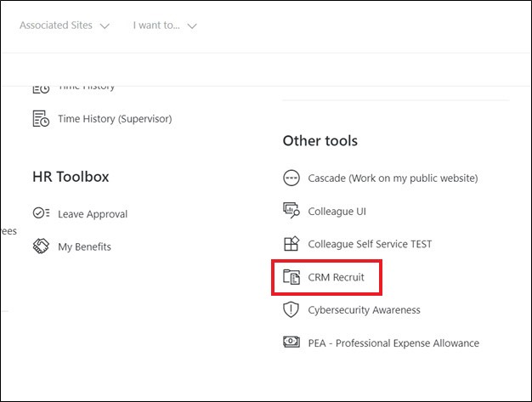Open the Colleague Self Service TEST link
This screenshot has width=532, height=402.
[x=370, y=244]
